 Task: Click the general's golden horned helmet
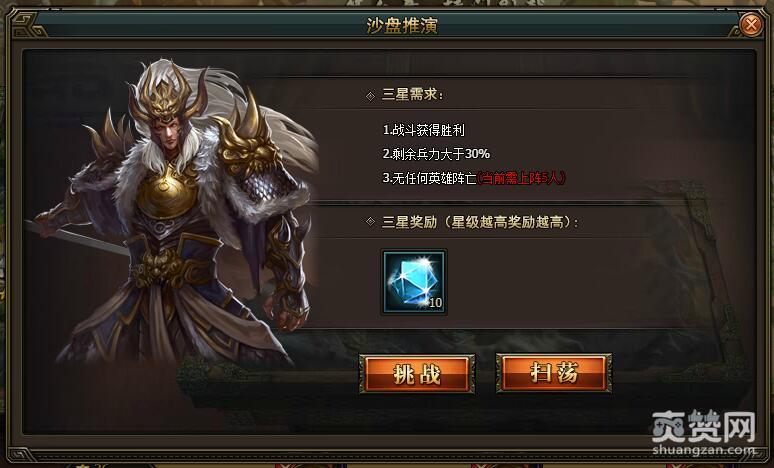point(165,91)
